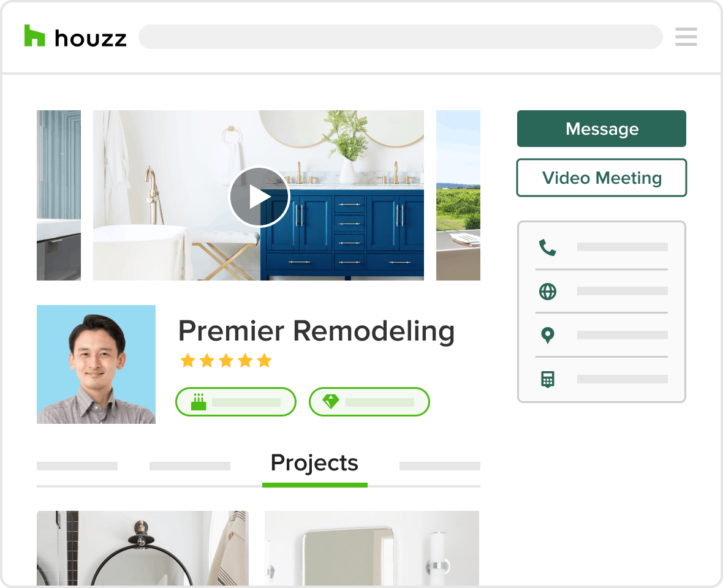The image size is (723, 588).
Task: Click the profile photo of the man
Action: (x=96, y=364)
